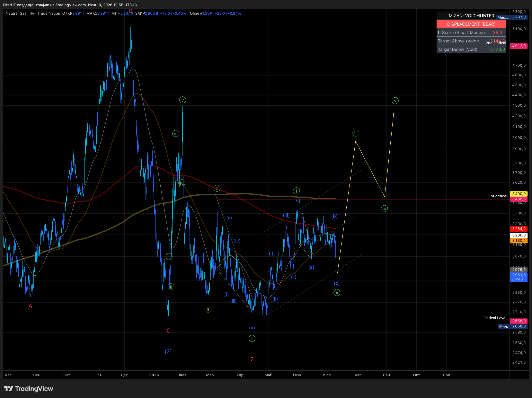The width and height of the screenshot is (532, 398).
Task: Select the ЗАКР close value 2963,8
Action: click(151, 13)
